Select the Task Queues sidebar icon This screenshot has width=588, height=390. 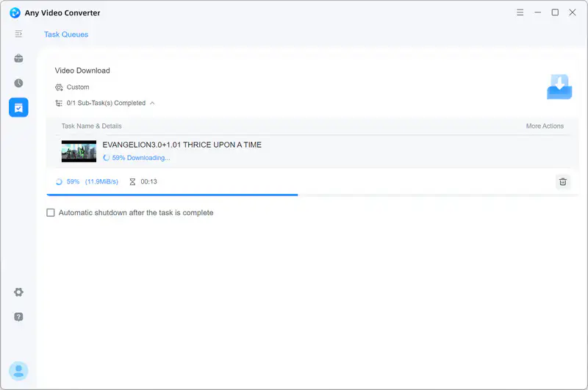(18, 108)
